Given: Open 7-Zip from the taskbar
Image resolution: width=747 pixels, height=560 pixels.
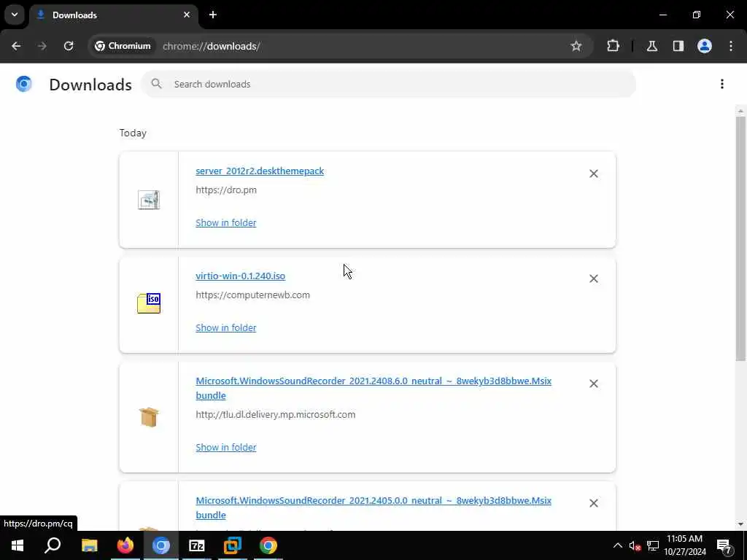Looking at the screenshot, I should pos(197,545).
